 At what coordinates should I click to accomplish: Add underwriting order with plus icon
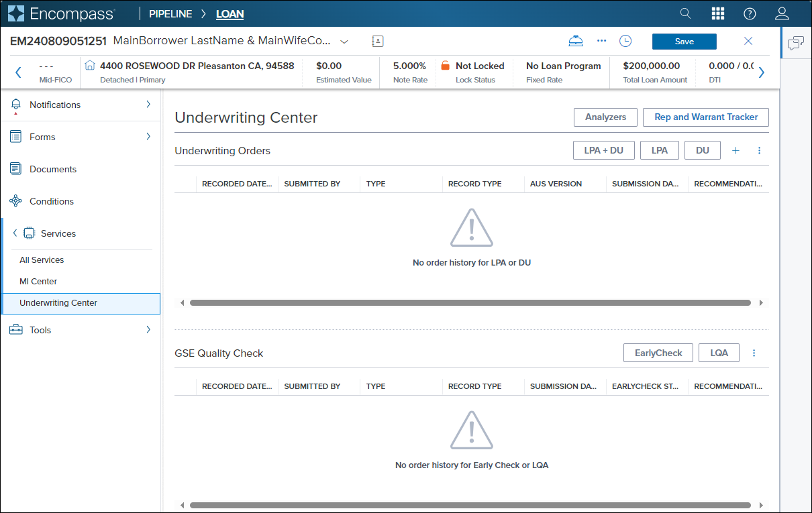coord(735,151)
